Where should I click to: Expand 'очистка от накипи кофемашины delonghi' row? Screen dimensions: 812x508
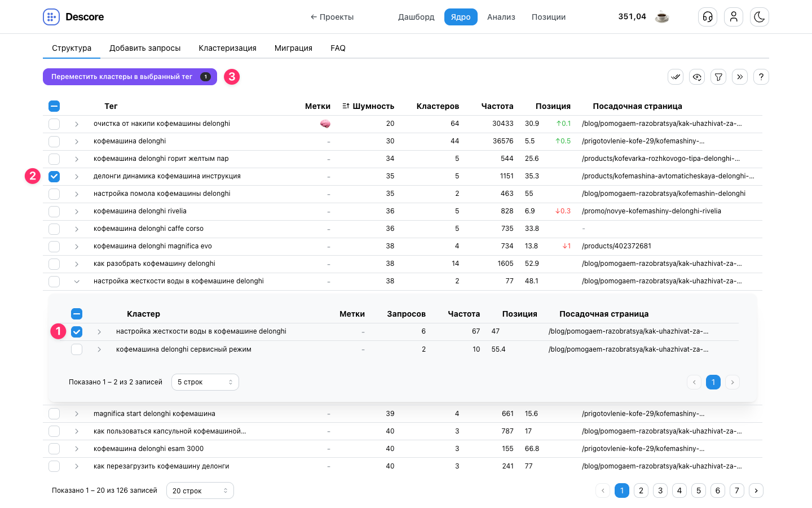coord(77,124)
